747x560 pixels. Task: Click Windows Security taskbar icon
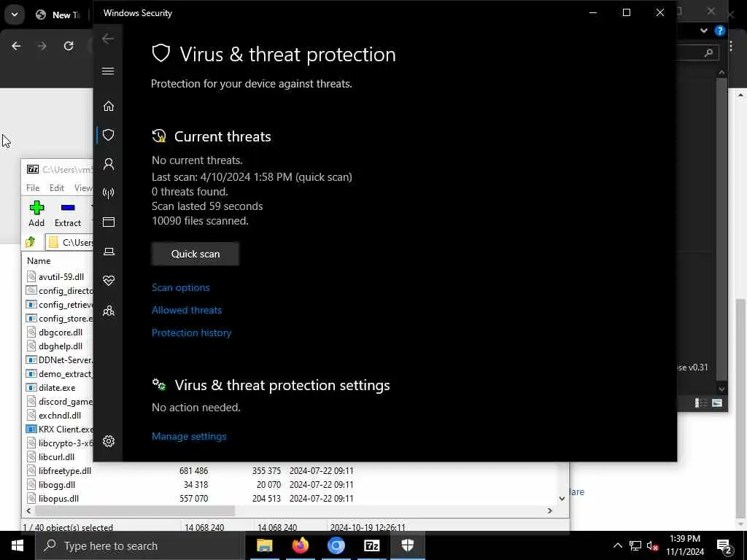(408, 545)
